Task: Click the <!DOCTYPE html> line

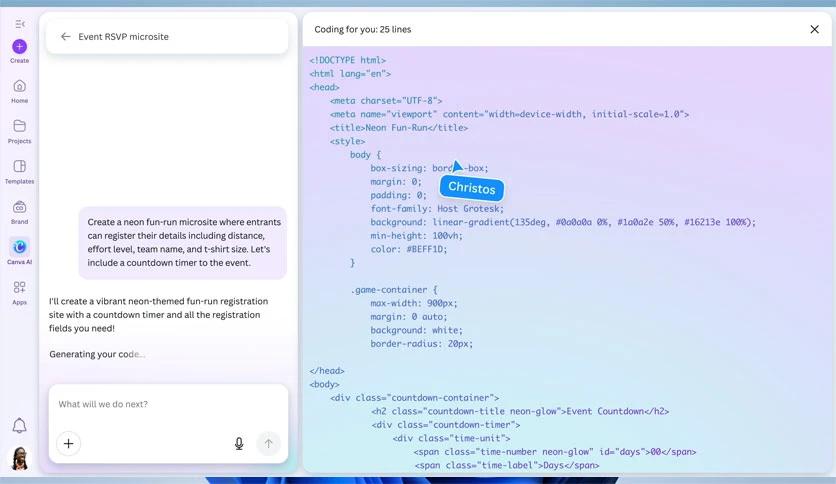Action: 348,60
